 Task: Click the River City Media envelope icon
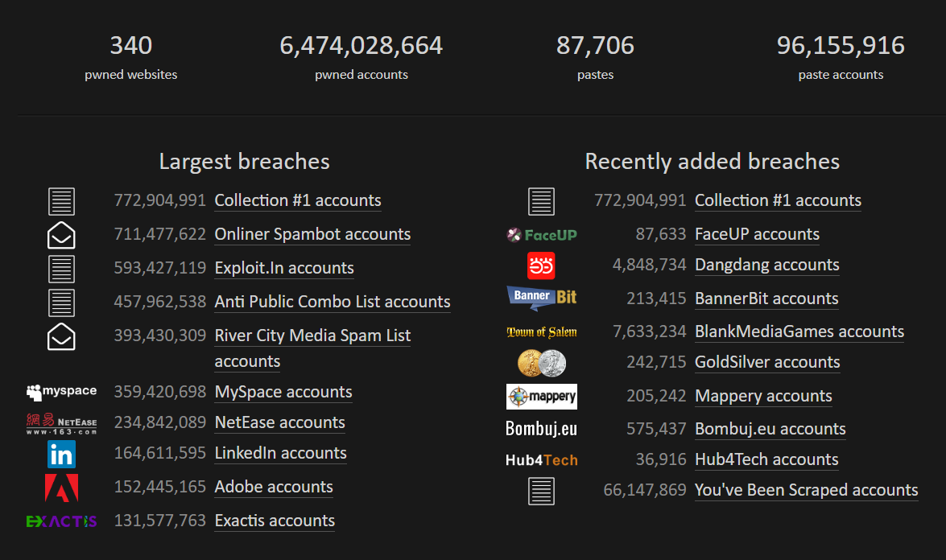coord(61,336)
